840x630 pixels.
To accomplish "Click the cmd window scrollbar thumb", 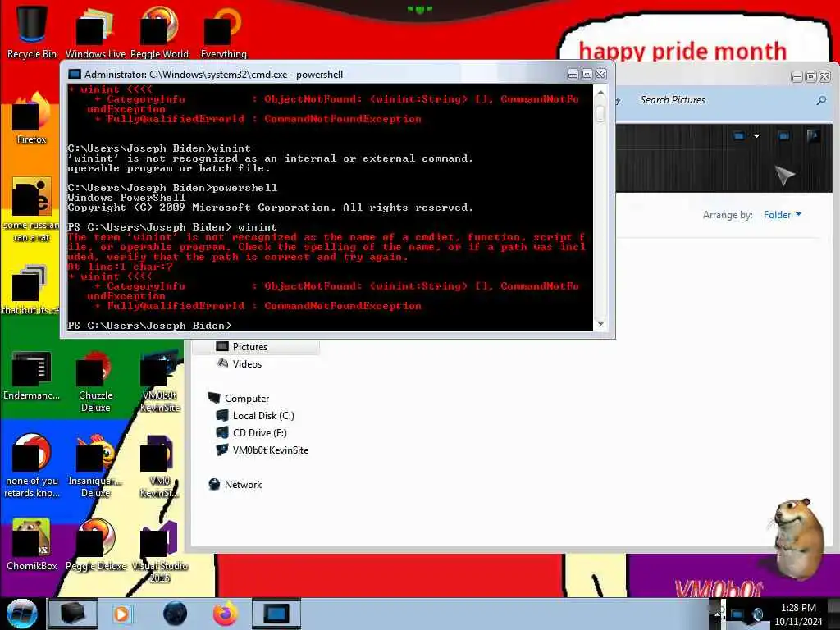I will coord(600,112).
